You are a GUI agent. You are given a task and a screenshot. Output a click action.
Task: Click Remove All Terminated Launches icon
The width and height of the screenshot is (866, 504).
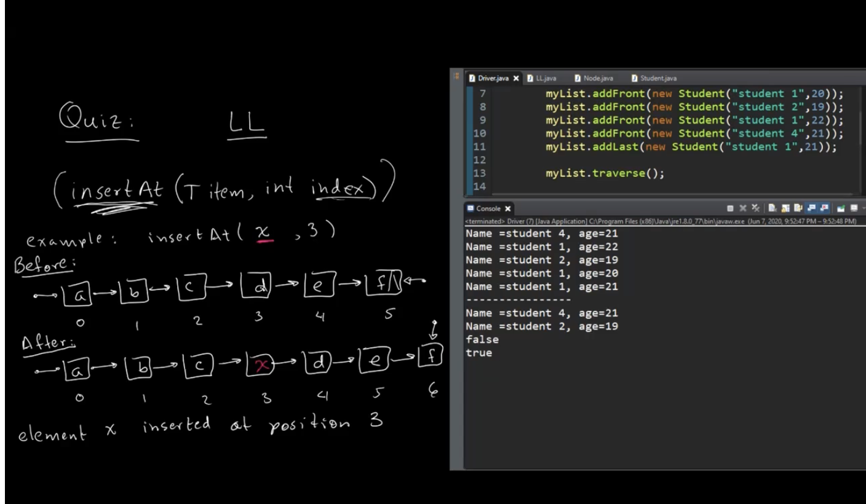(756, 208)
